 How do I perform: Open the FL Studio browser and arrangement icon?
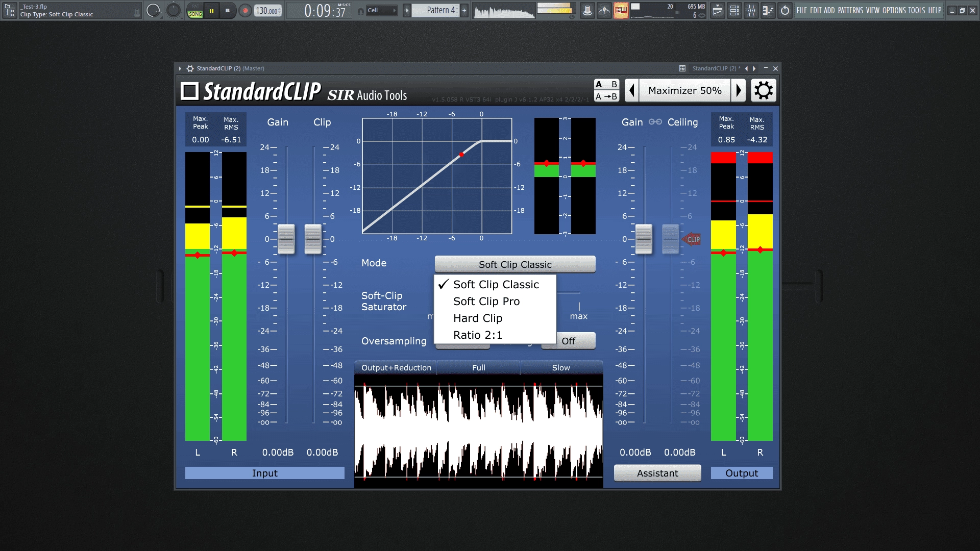click(10, 10)
